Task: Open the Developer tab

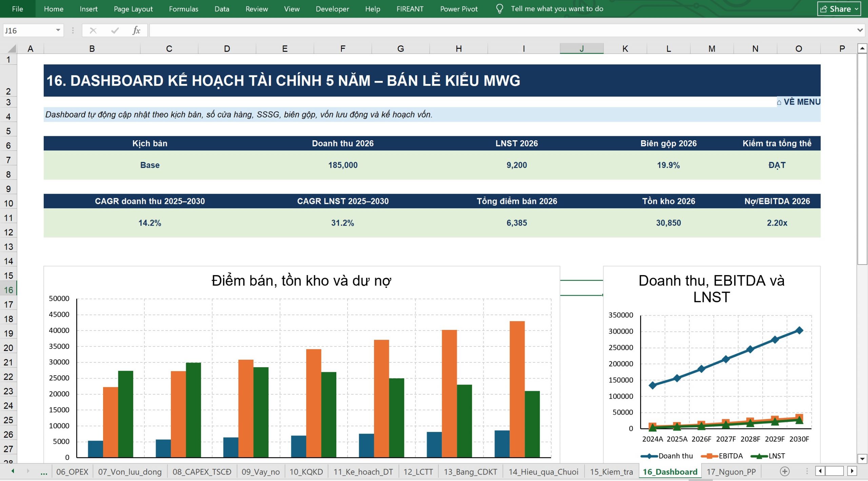Action: [x=332, y=9]
